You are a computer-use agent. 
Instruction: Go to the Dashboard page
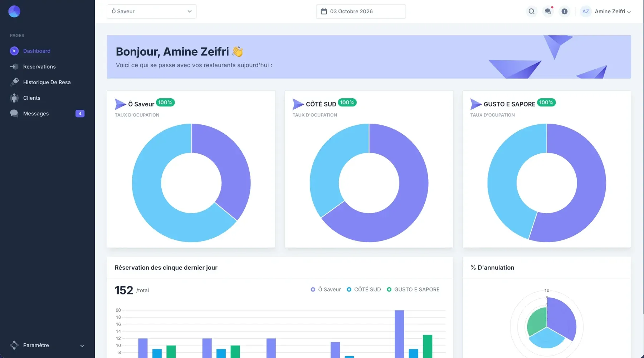point(37,51)
